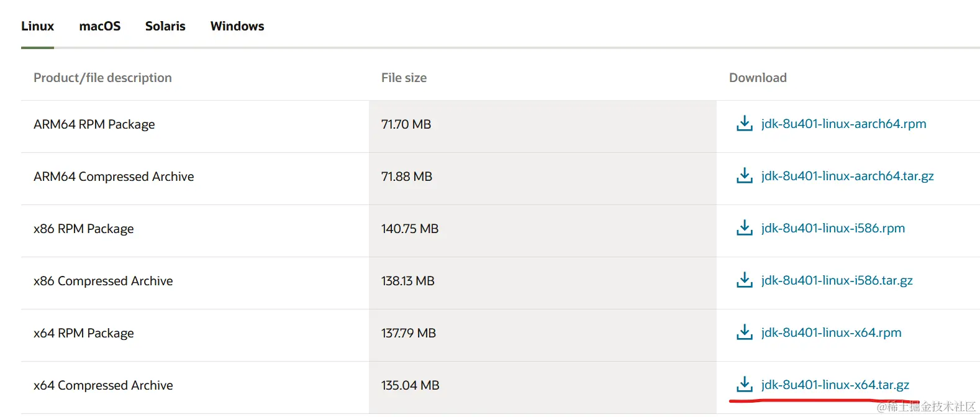Click the ARM64 RPM Package row description
The height and width of the screenshot is (417, 980).
(94, 124)
